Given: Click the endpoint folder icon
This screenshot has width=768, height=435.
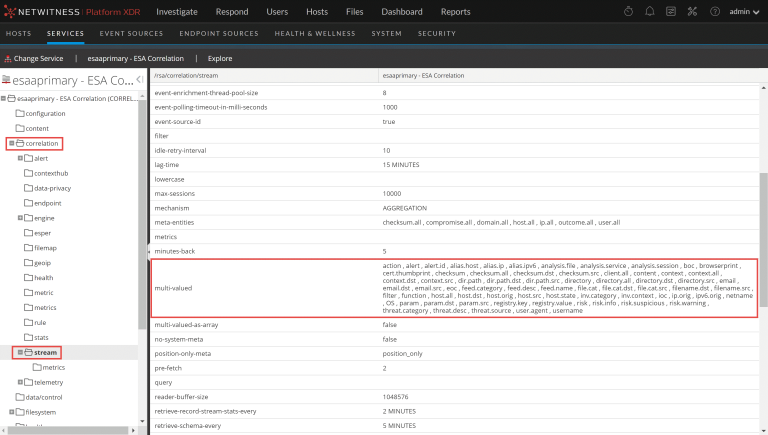Looking at the screenshot, I should click(28, 203).
